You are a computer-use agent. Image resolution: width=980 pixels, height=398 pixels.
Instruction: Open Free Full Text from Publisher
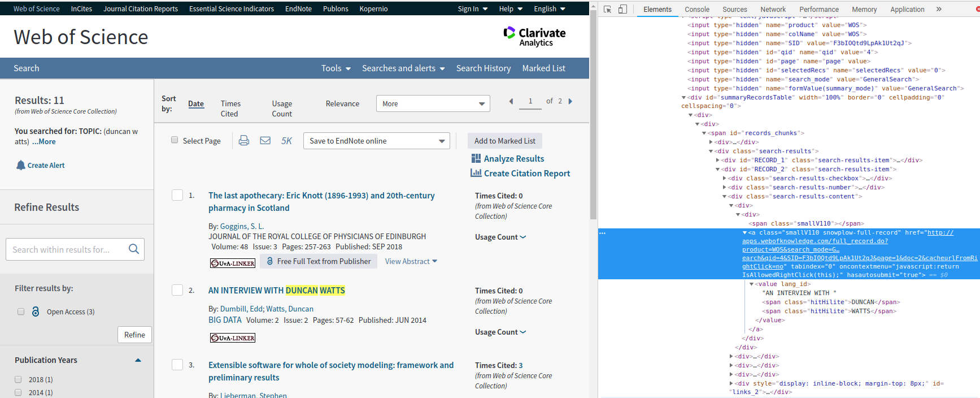tap(319, 261)
